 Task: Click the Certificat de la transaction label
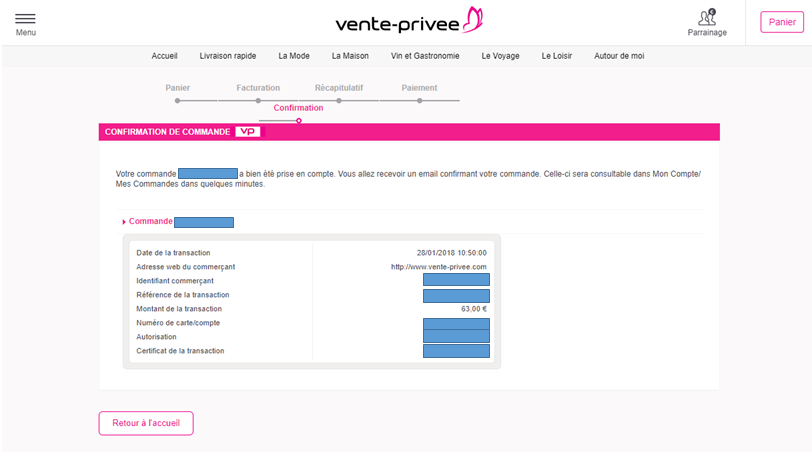pyautogui.click(x=180, y=351)
